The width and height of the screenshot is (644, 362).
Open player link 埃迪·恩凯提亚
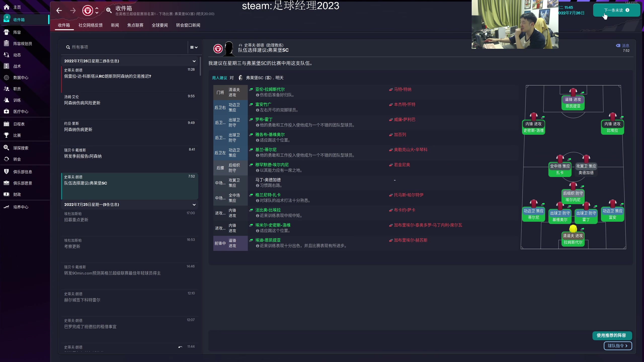(268, 240)
